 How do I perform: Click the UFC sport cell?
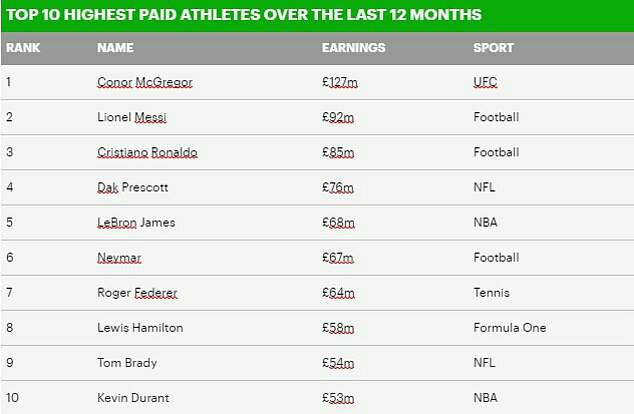(485, 82)
